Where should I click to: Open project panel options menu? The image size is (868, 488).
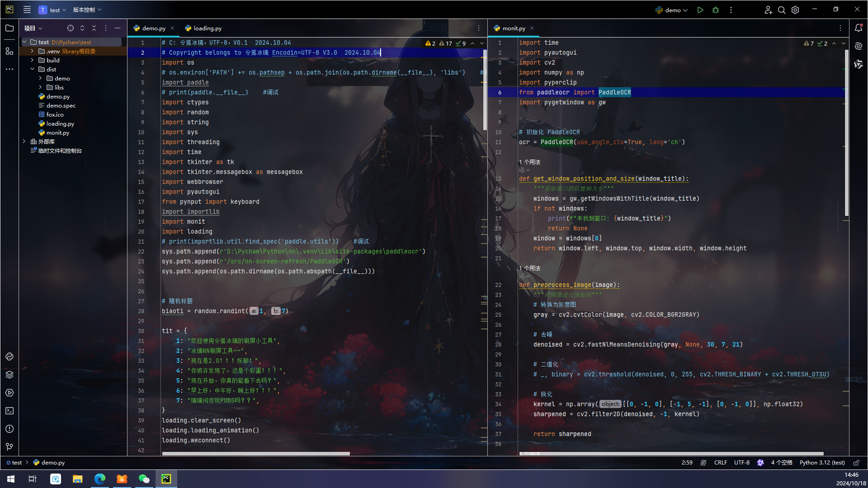pos(106,28)
